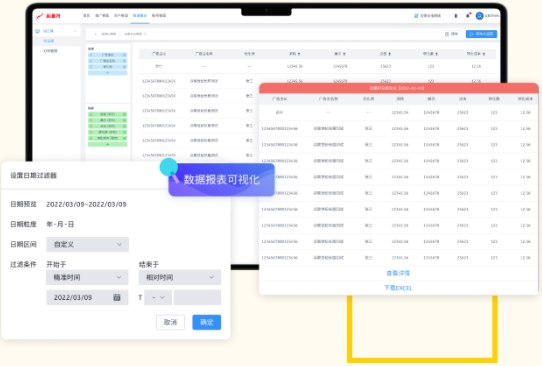The height and width of the screenshot is (366, 542).
Task: Open the calendar icon beside 2022/03/09
Action: [x=117, y=297]
